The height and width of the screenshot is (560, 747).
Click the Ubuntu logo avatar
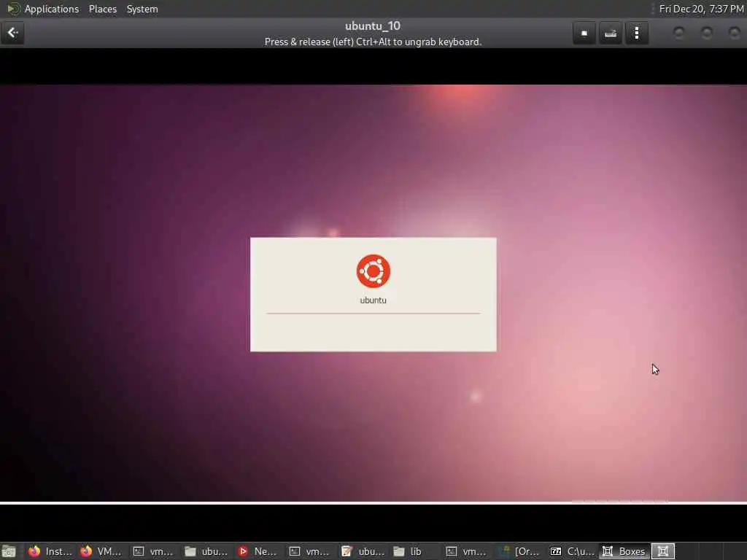tap(373, 271)
